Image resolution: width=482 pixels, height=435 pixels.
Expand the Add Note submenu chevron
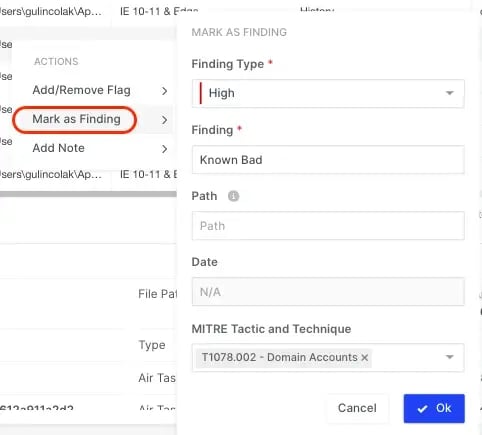coord(164,149)
